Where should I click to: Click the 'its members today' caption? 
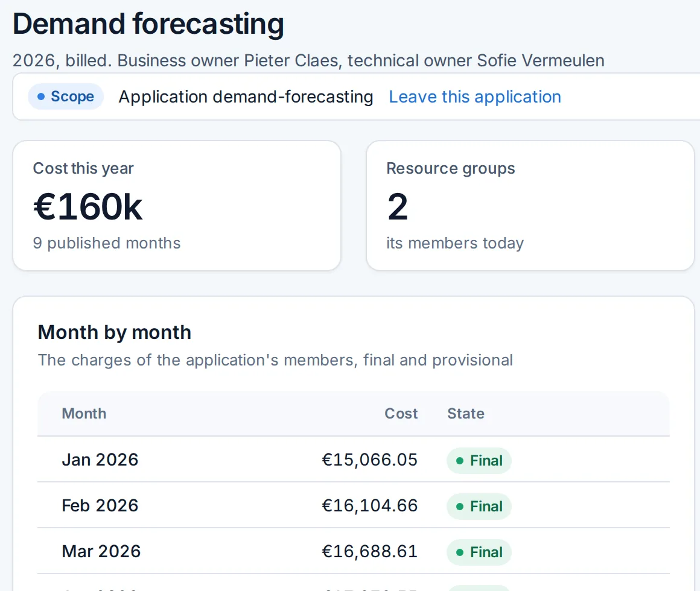[455, 243]
